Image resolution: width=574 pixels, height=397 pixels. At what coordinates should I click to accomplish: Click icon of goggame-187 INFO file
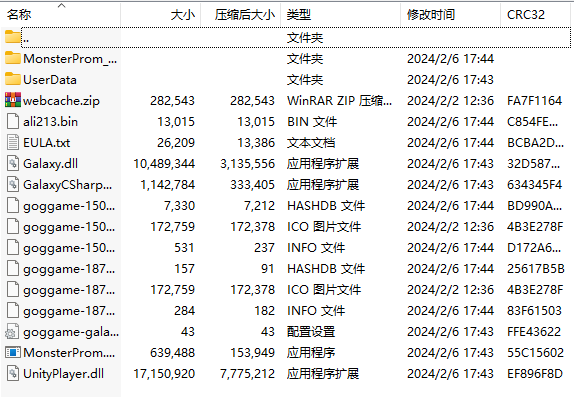pos(12,310)
